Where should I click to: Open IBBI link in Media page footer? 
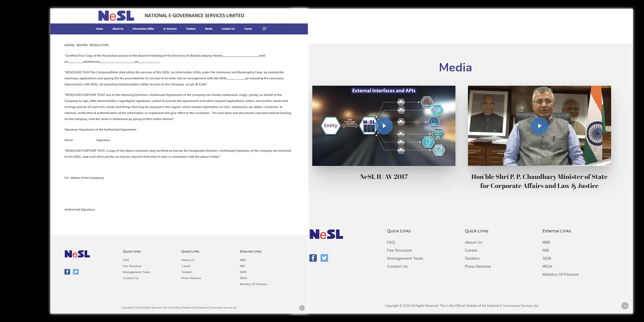point(546,242)
